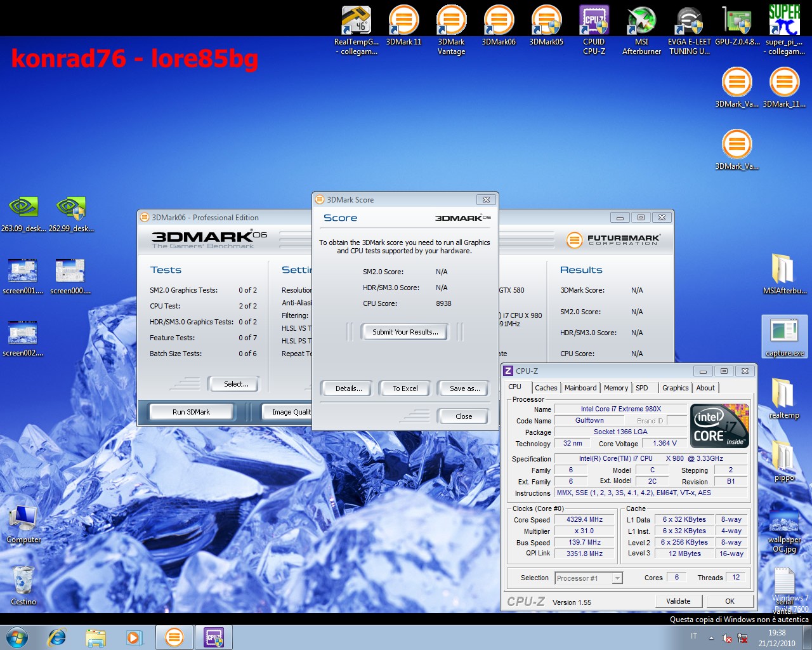Click the Intel Core i7 Extreme 980X name field
812x650 pixels.
[x=620, y=409]
